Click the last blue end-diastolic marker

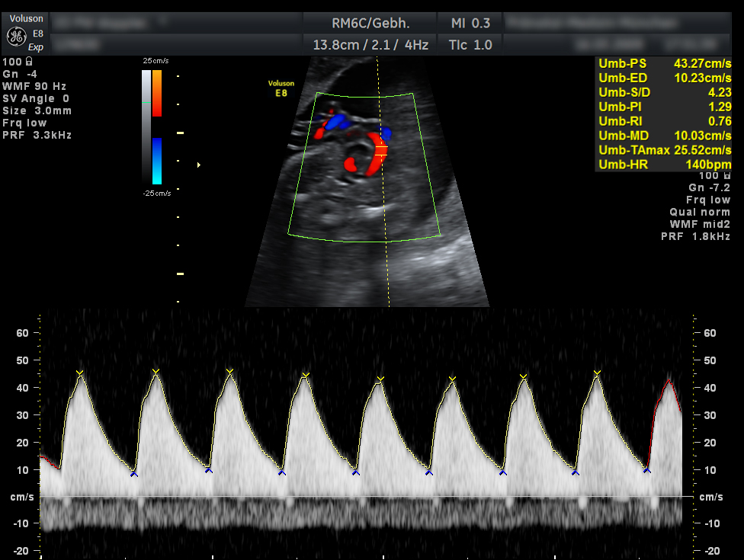pyautogui.click(x=647, y=470)
